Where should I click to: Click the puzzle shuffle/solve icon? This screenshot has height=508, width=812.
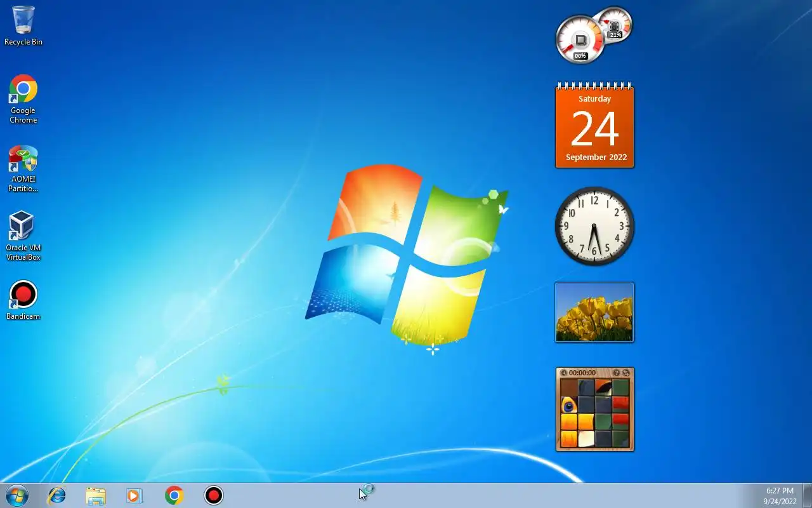[x=625, y=373]
